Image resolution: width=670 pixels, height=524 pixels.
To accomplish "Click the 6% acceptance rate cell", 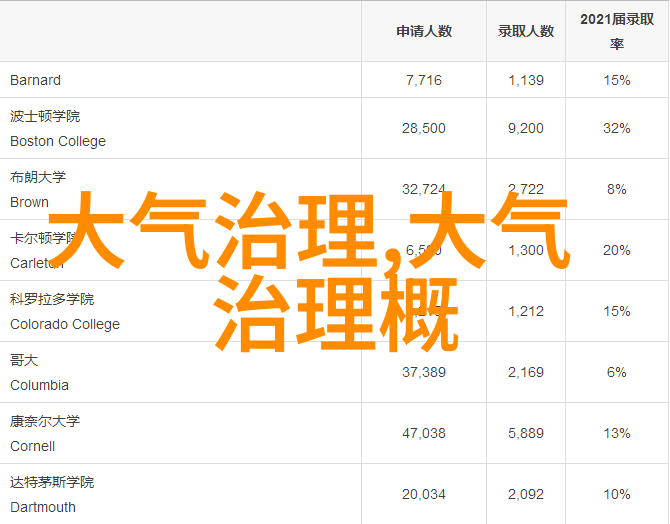I will (x=617, y=373).
